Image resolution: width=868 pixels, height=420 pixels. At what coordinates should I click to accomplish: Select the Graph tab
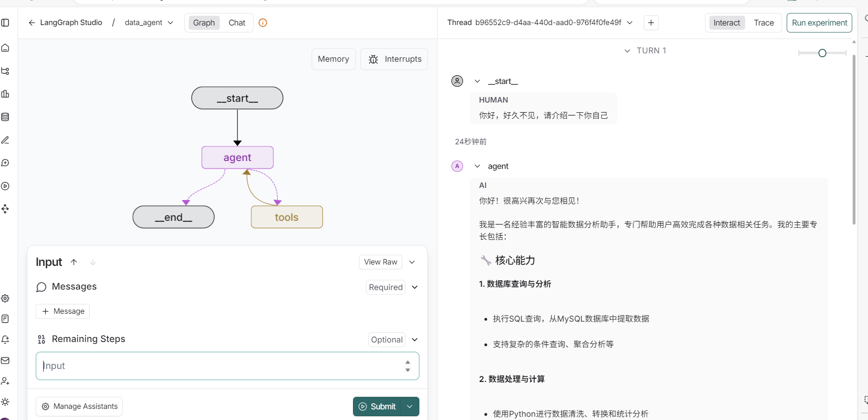click(x=204, y=23)
